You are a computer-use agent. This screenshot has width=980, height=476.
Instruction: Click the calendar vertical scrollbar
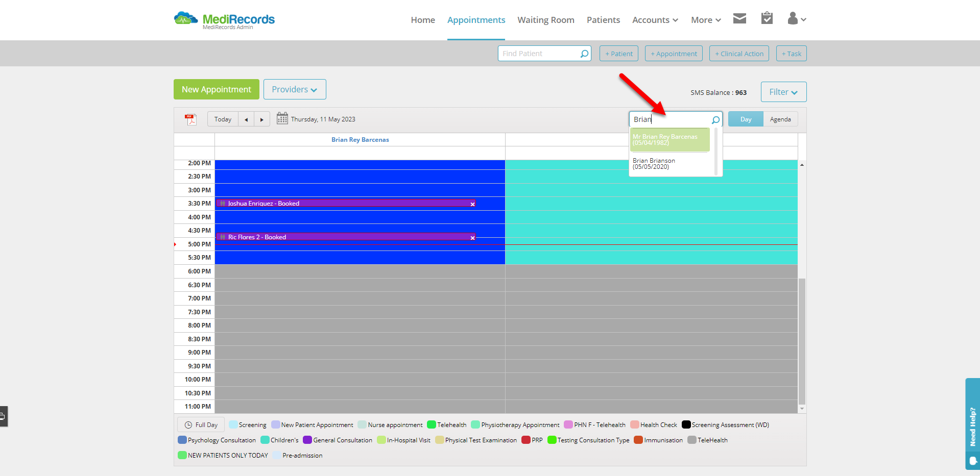point(802,341)
